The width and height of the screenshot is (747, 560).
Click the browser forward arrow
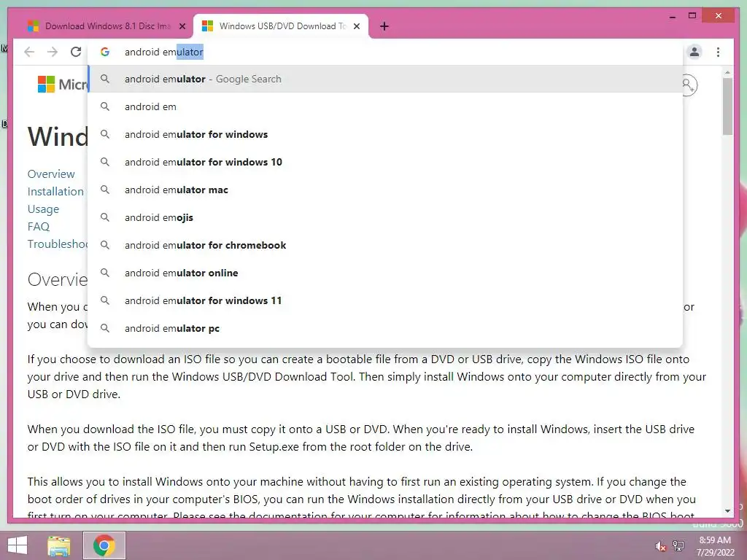(53, 52)
